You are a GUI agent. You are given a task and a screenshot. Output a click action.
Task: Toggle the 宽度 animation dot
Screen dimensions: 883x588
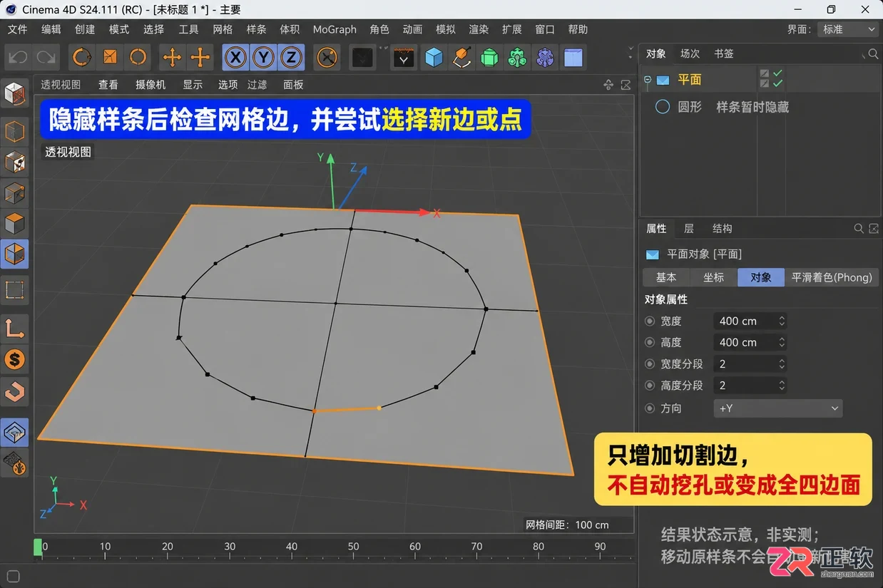tap(649, 321)
